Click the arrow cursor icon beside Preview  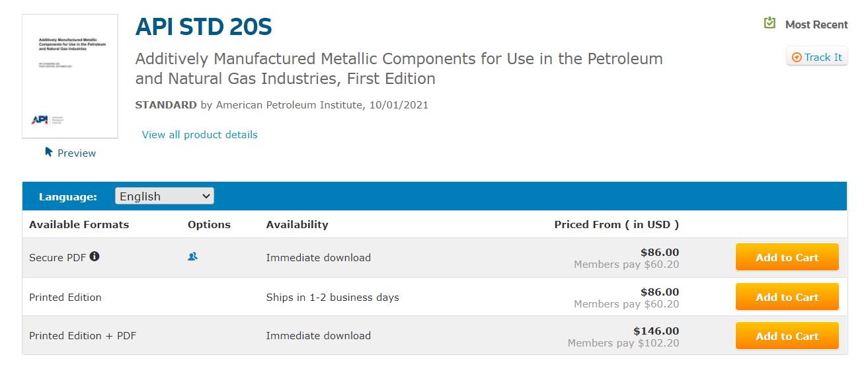click(x=48, y=152)
